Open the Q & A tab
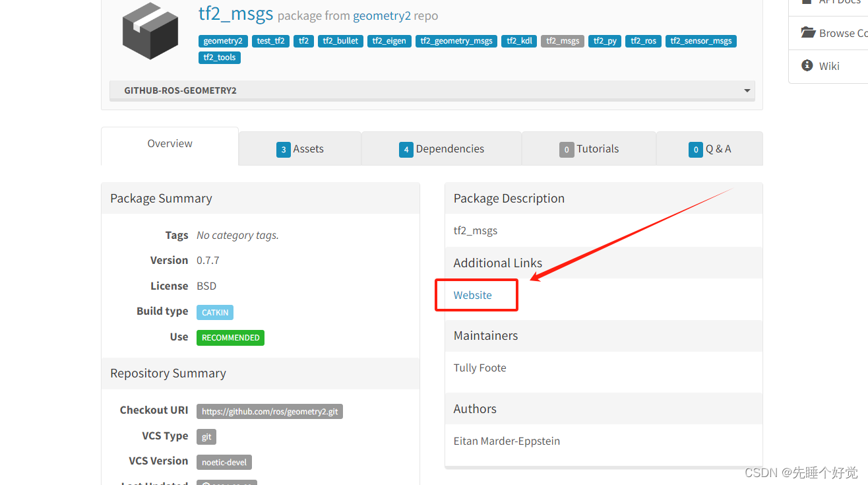This screenshot has width=868, height=485. tap(710, 149)
